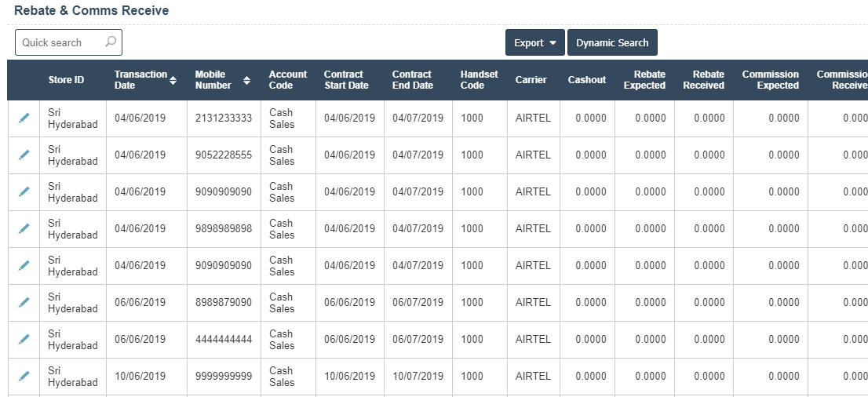Open editor for mobile 4444444444 row
The image size is (868, 397).
[x=24, y=339]
